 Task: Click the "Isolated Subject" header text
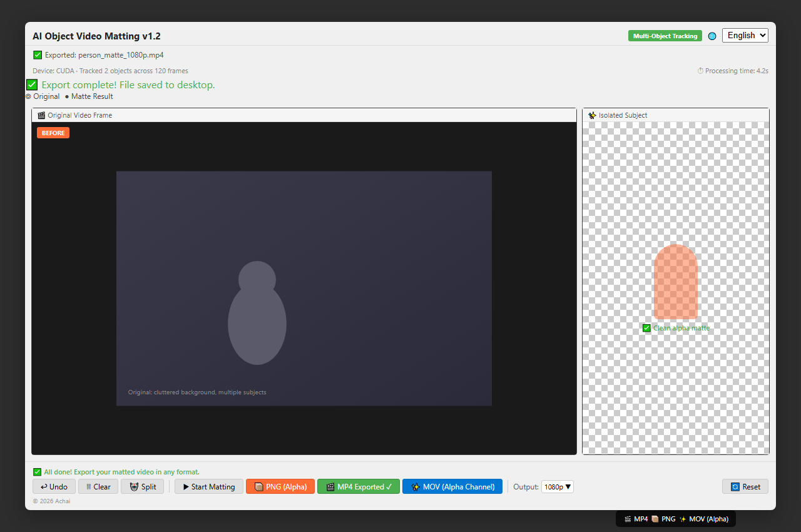click(623, 115)
